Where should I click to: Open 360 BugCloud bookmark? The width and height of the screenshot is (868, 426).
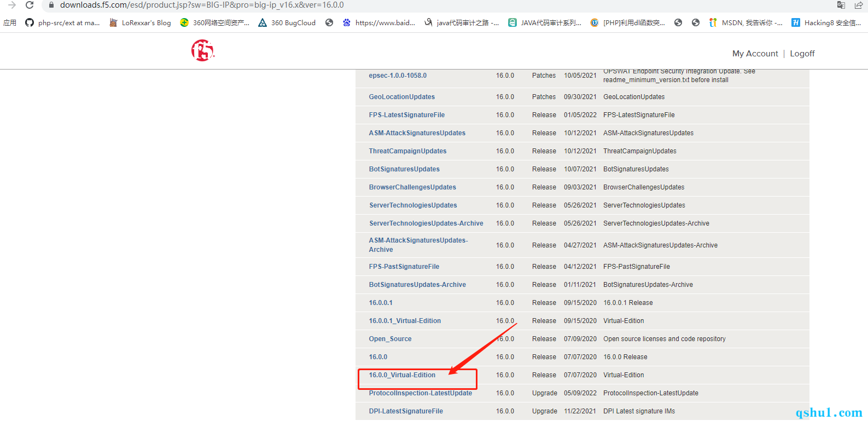tap(287, 23)
